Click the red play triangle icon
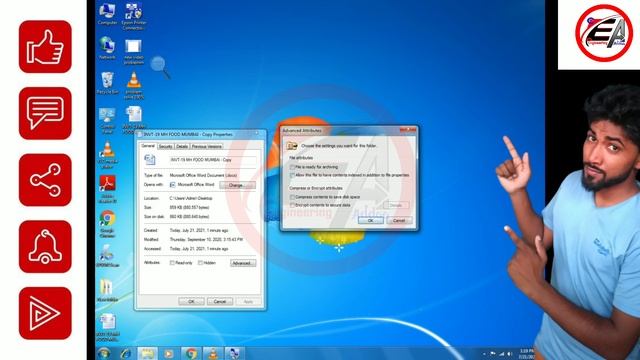 [45, 313]
